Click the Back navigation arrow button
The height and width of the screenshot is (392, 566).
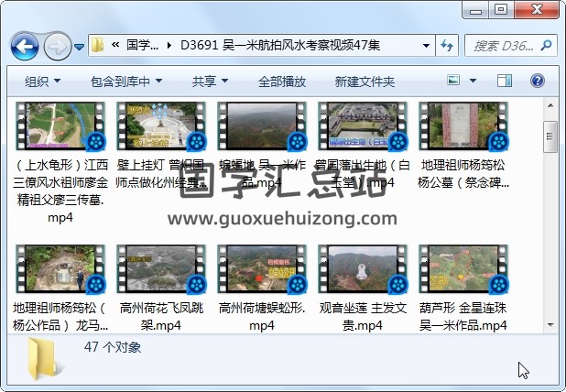pos(25,45)
